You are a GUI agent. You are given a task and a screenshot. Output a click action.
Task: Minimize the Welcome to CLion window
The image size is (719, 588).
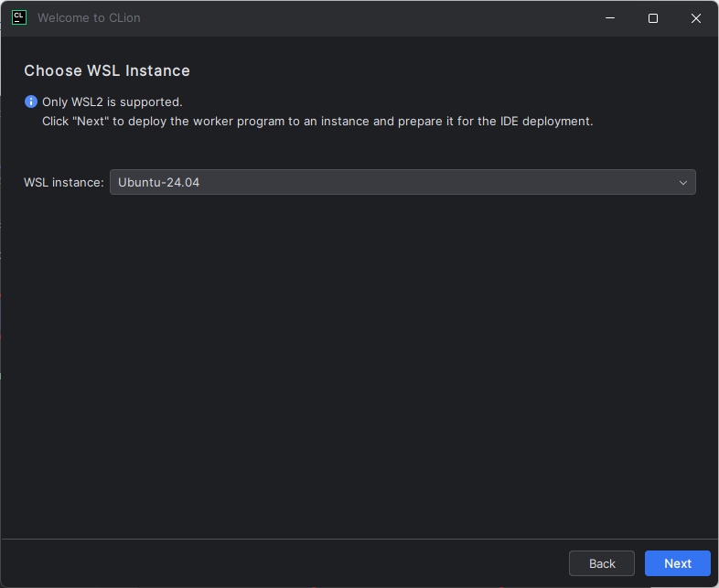pos(610,18)
